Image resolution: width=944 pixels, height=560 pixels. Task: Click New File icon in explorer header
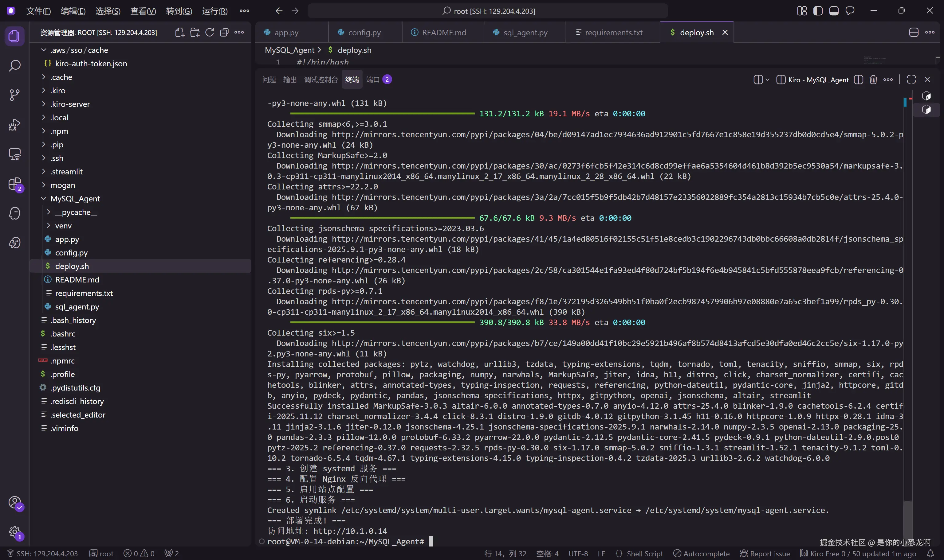pos(180,33)
